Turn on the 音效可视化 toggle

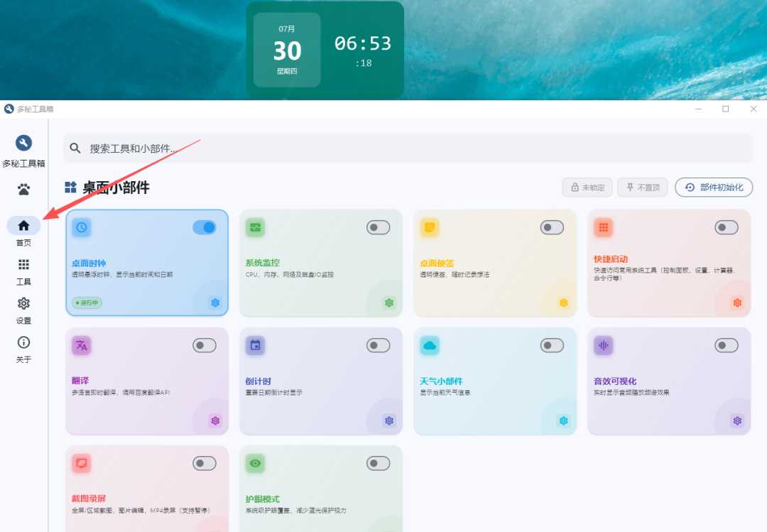click(x=727, y=345)
